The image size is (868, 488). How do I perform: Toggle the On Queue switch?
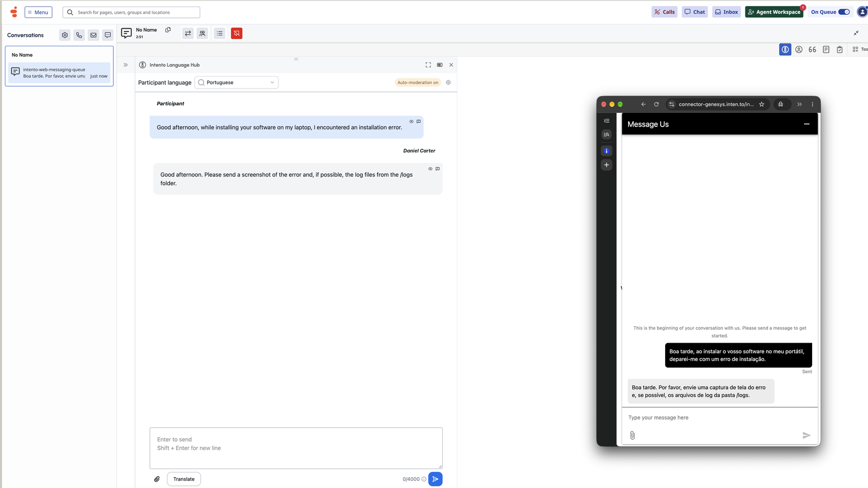point(844,12)
